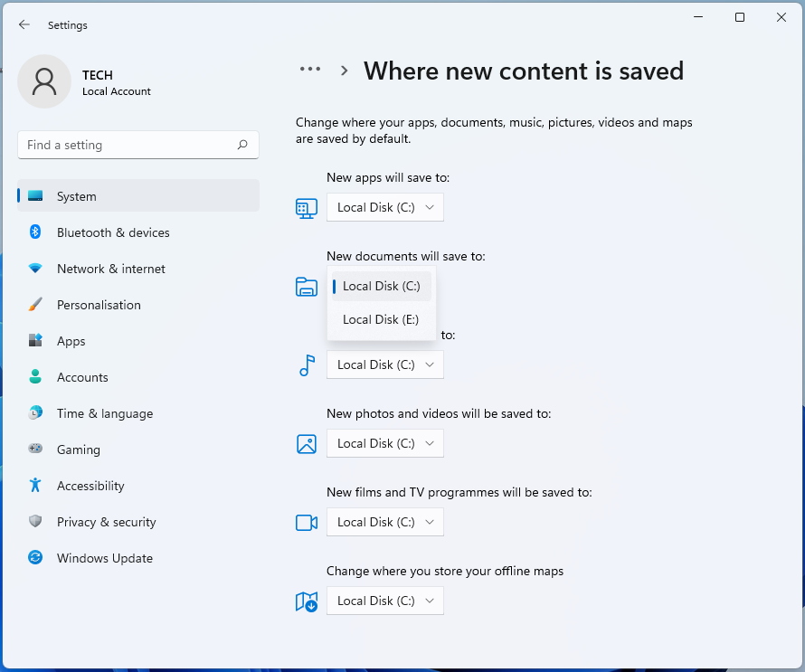Go back with the Settings back arrow

coord(24,24)
